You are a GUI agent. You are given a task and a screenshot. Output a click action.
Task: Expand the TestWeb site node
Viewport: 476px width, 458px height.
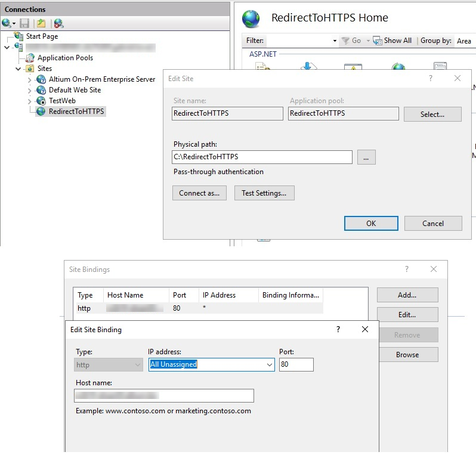coord(29,101)
